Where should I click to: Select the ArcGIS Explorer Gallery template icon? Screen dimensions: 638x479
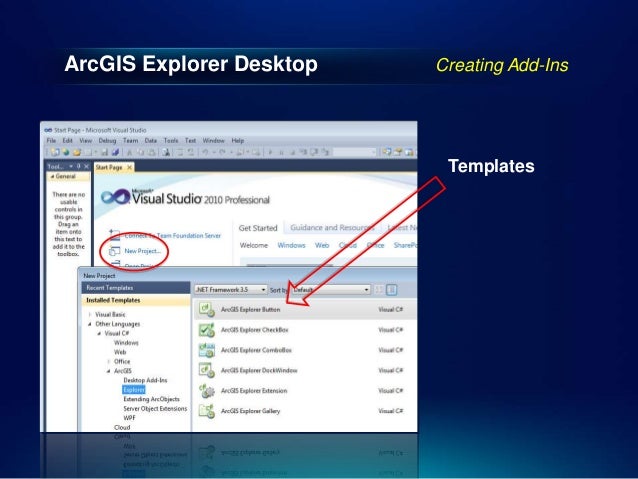coord(207,411)
